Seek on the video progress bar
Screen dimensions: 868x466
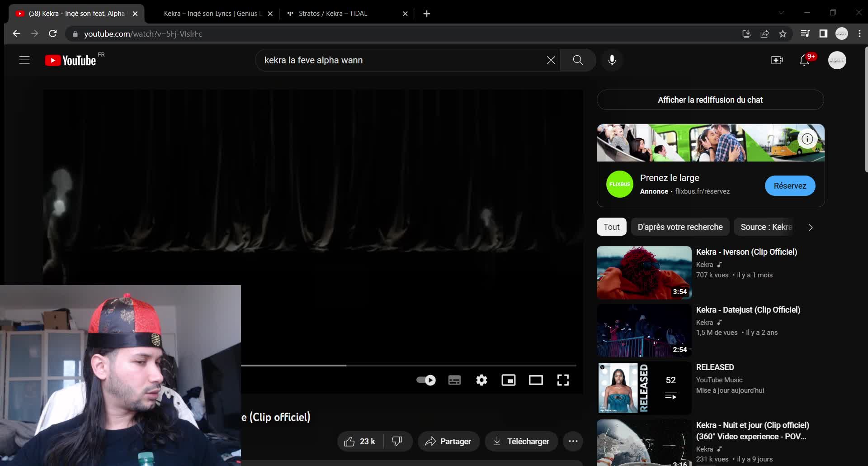tap(409, 365)
